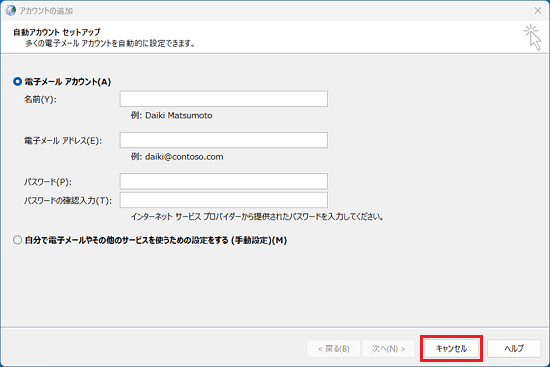Click the globe icon in title bar

pyautogui.click(x=10, y=11)
